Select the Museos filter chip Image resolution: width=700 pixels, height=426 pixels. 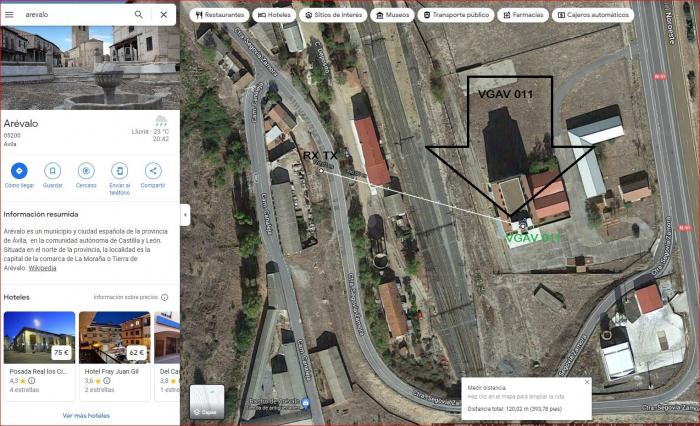point(392,15)
